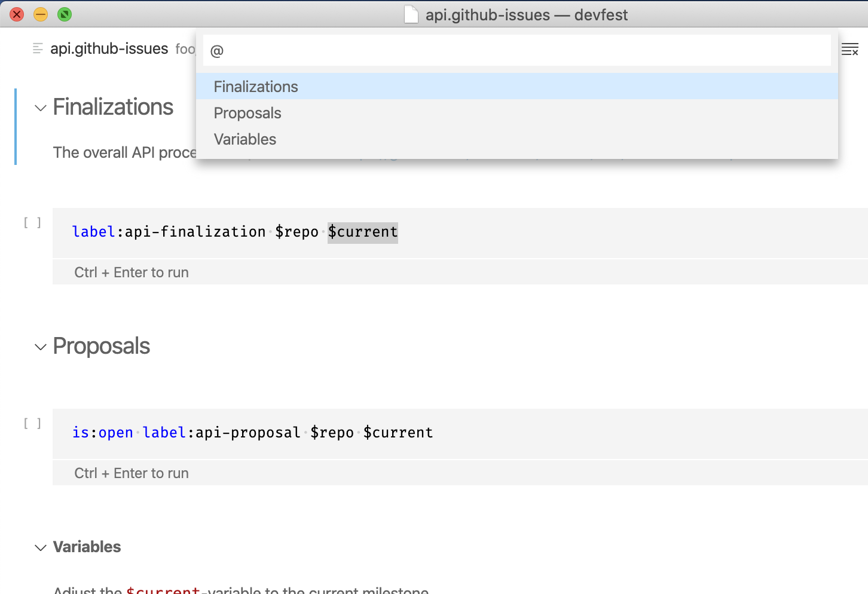Click label:api-proposal text in second cell
868x594 pixels.
click(221, 433)
